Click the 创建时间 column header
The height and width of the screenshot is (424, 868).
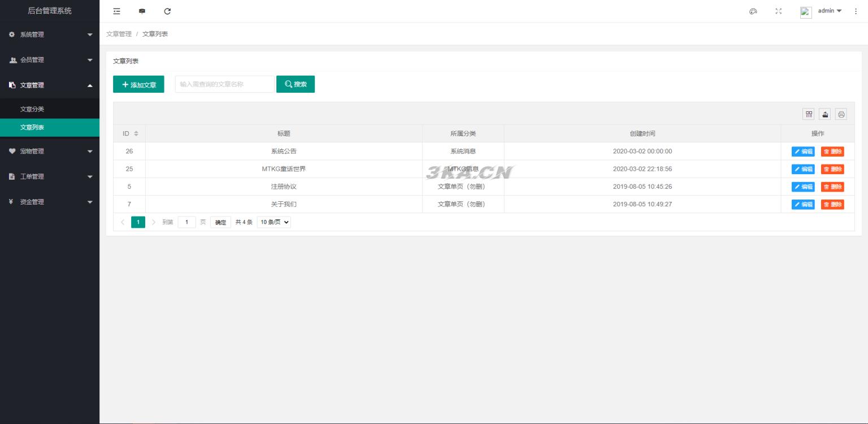643,133
